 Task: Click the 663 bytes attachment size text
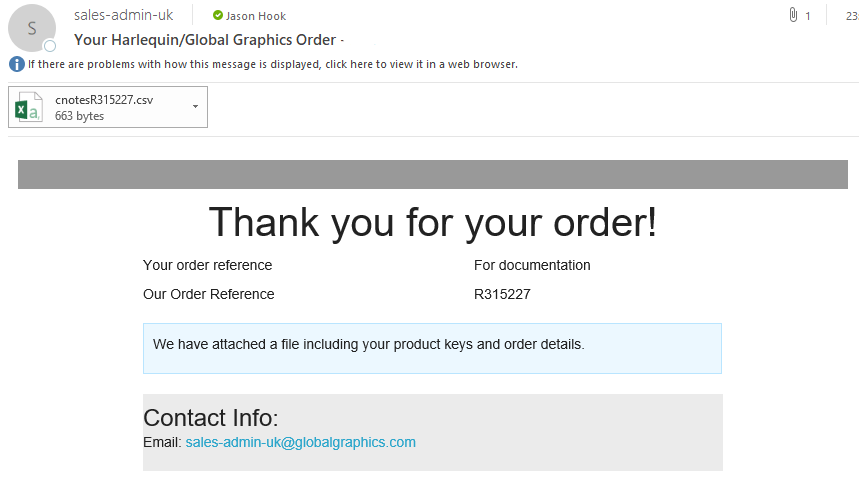tap(79, 116)
